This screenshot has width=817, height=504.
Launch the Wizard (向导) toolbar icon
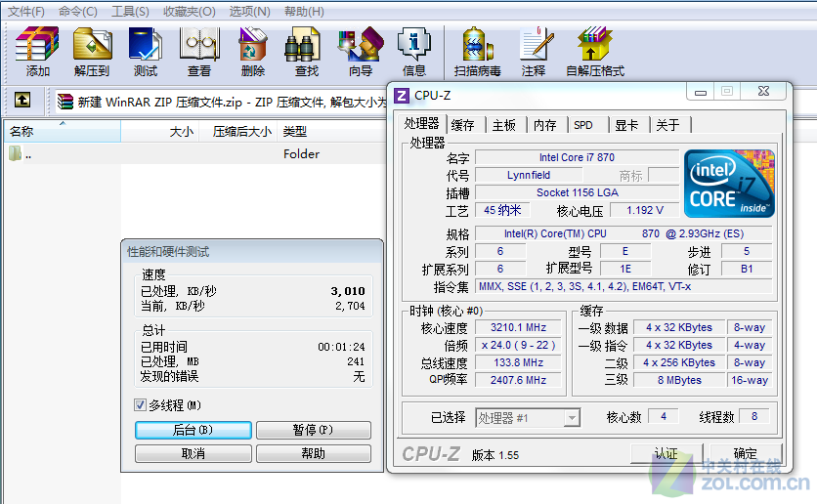click(x=361, y=44)
